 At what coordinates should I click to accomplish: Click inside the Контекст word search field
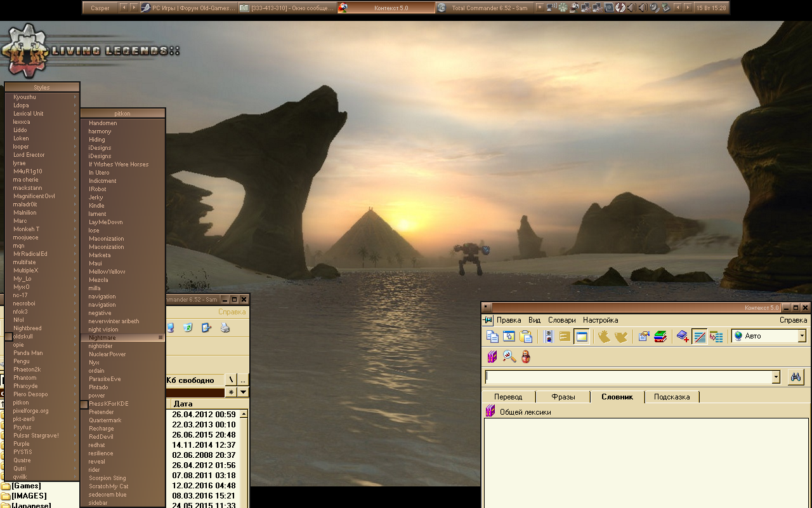[628, 377]
